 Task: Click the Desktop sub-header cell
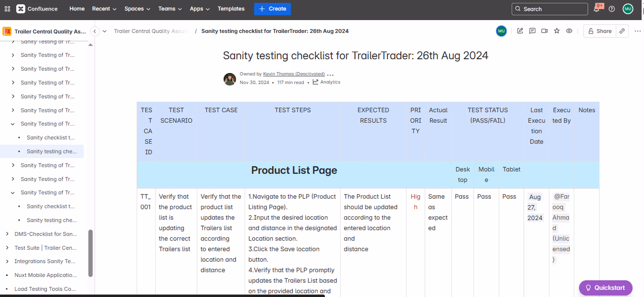(462, 174)
